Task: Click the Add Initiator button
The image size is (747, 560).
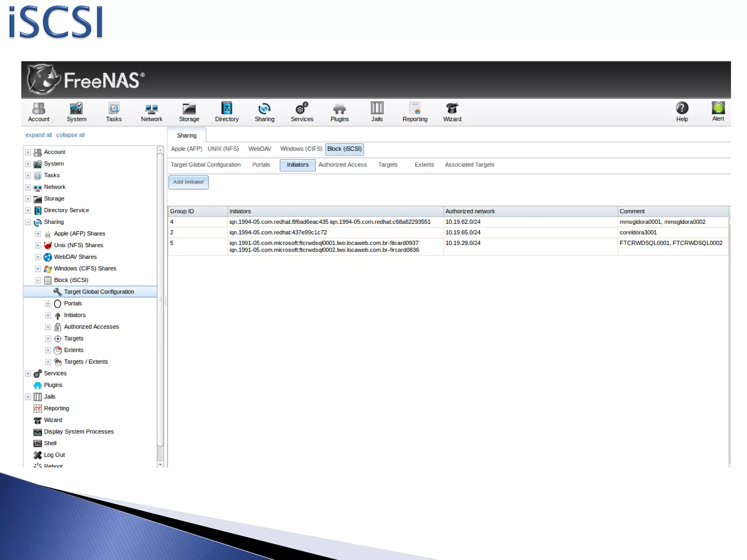Action: pyautogui.click(x=189, y=182)
